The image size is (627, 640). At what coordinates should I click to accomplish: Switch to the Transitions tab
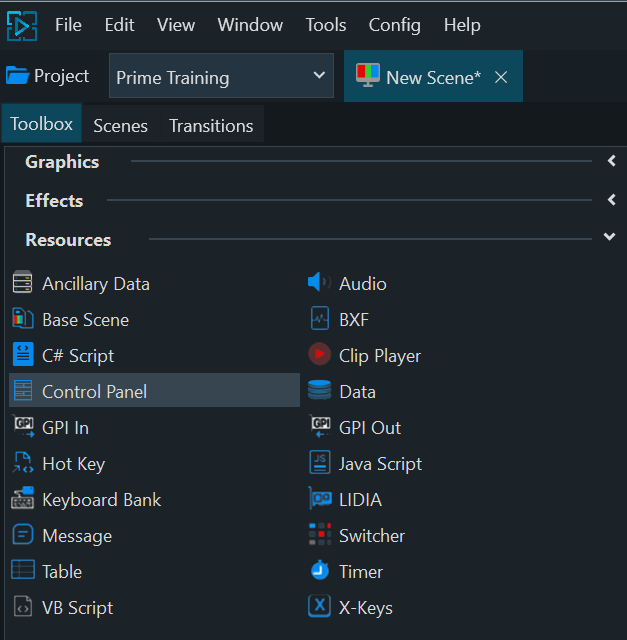[211, 126]
